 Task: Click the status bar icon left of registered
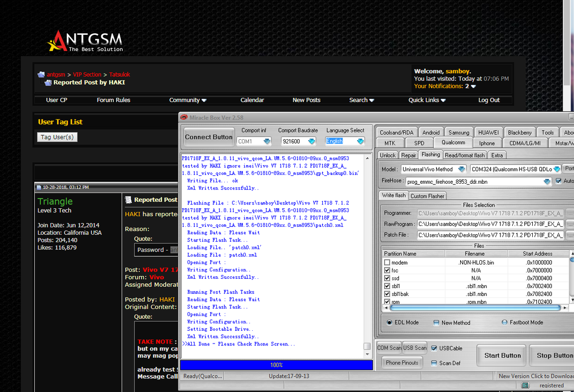(525, 385)
